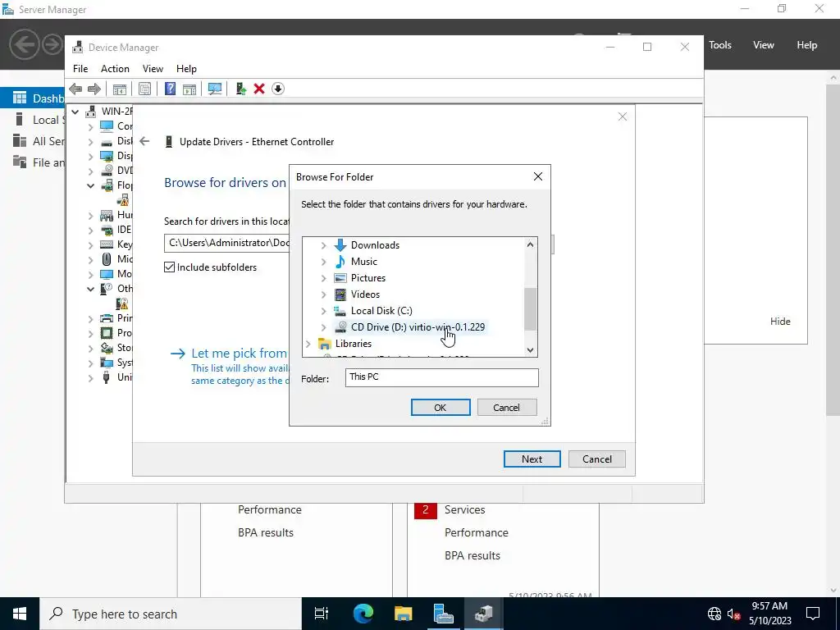Click Forward arrow in Device Manager toolbar
The height and width of the screenshot is (630, 840).
point(94,89)
